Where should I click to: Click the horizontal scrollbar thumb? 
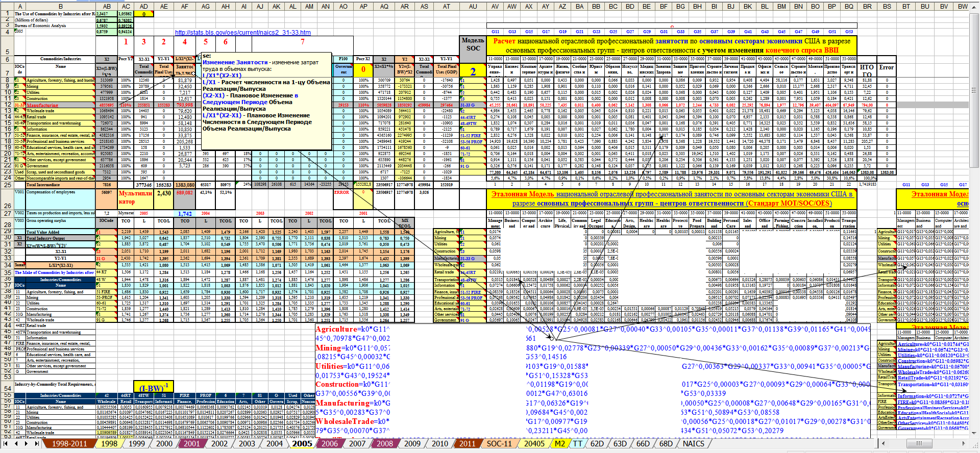[919, 444]
